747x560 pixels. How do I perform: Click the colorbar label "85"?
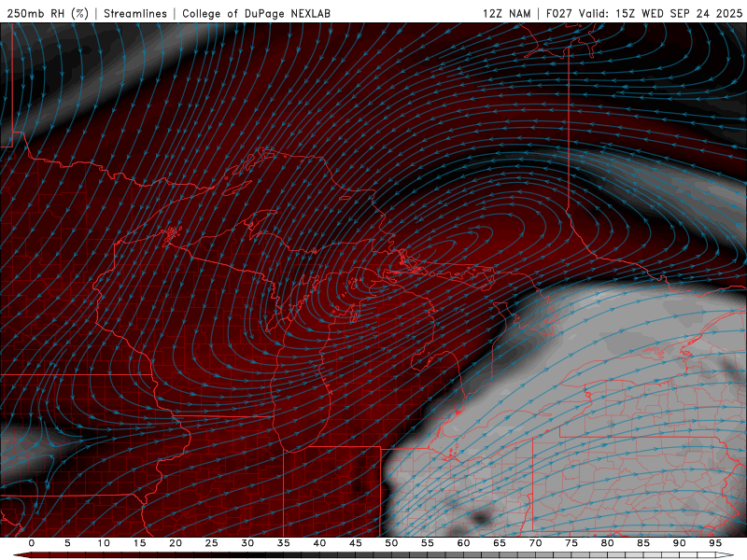(x=643, y=543)
